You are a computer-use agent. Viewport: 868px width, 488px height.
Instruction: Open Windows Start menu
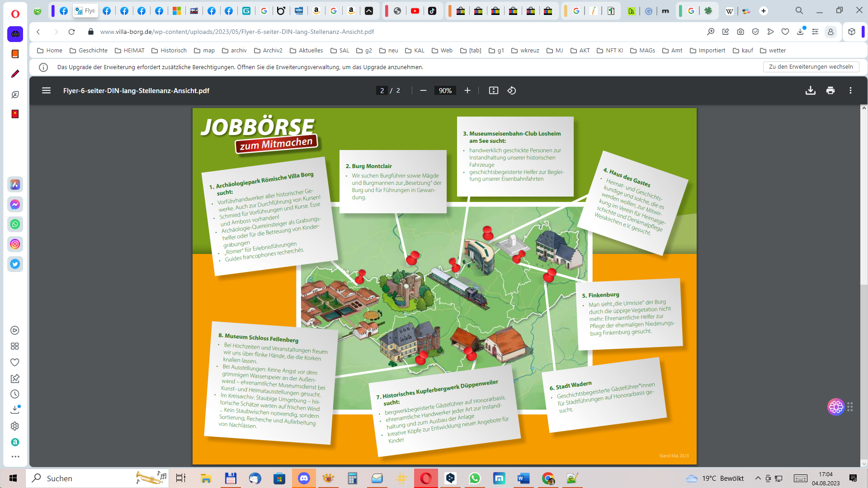pyautogui.click(x=13, y=478)
